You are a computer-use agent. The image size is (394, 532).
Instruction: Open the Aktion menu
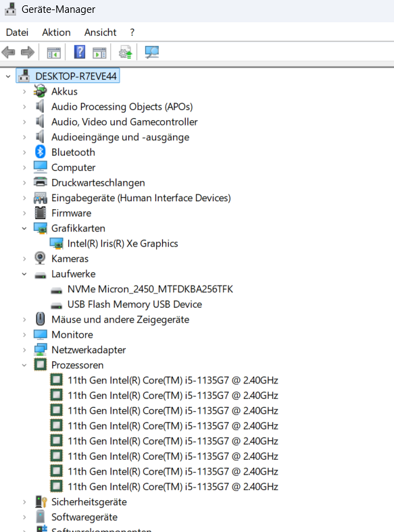click(56, 32)
